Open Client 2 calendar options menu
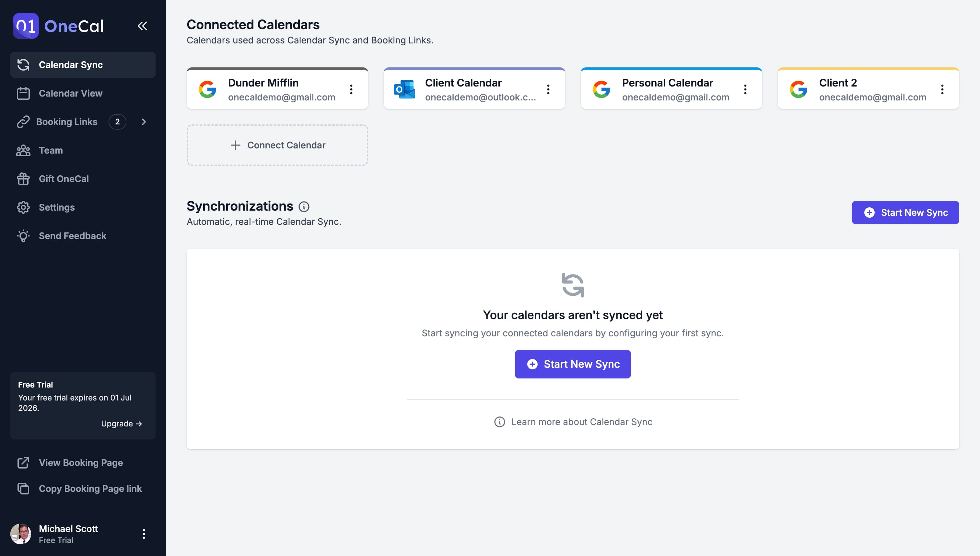 pos(942,89)
